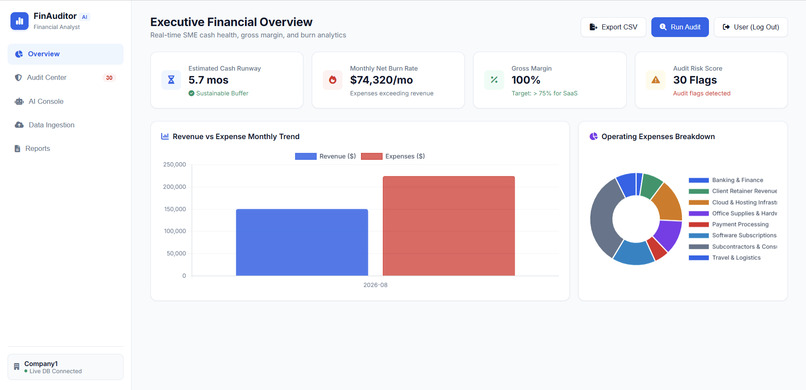Toggle the Revenue ($) legend item
The width and height of the screenshot is (806, 390).
(x=325, y=156)
